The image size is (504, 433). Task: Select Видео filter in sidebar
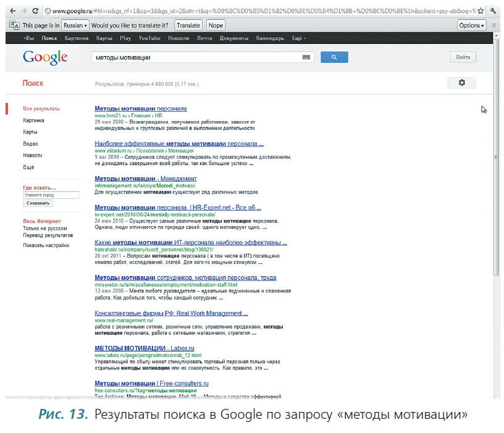[x=30, y=144]
